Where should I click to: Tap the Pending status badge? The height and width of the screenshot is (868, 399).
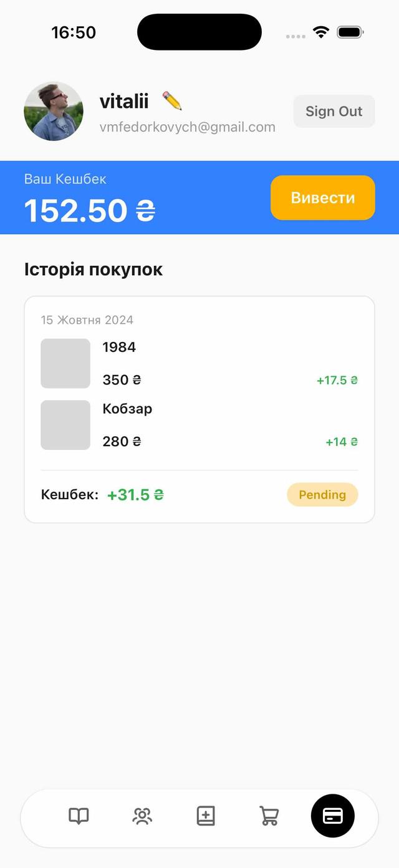coord(322,494)
